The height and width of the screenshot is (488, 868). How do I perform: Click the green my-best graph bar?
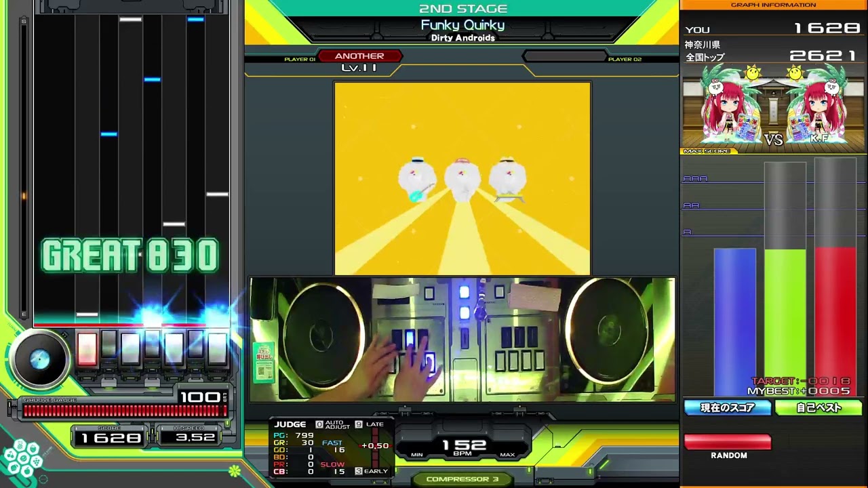[785, 322]
